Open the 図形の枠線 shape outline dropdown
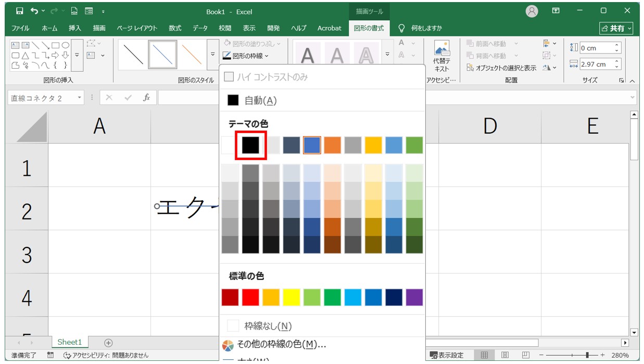The height and width of the screenshot is (364, 644). pyautogui.click(x=246, y=56)
